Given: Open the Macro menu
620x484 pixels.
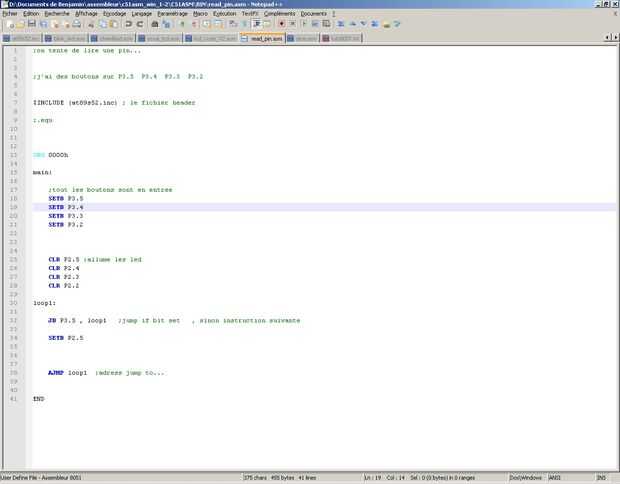Looking at the screenshot, I should 200,13.
